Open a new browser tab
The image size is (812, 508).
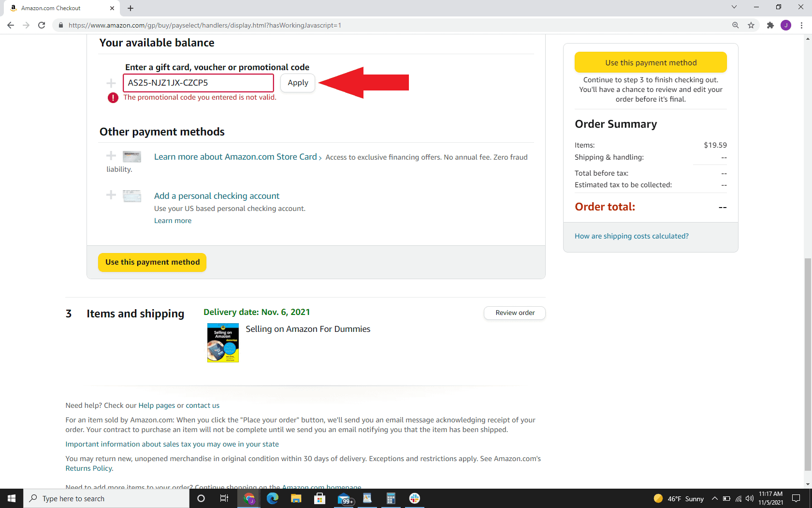pyautogui.click(x=130, y=8)
